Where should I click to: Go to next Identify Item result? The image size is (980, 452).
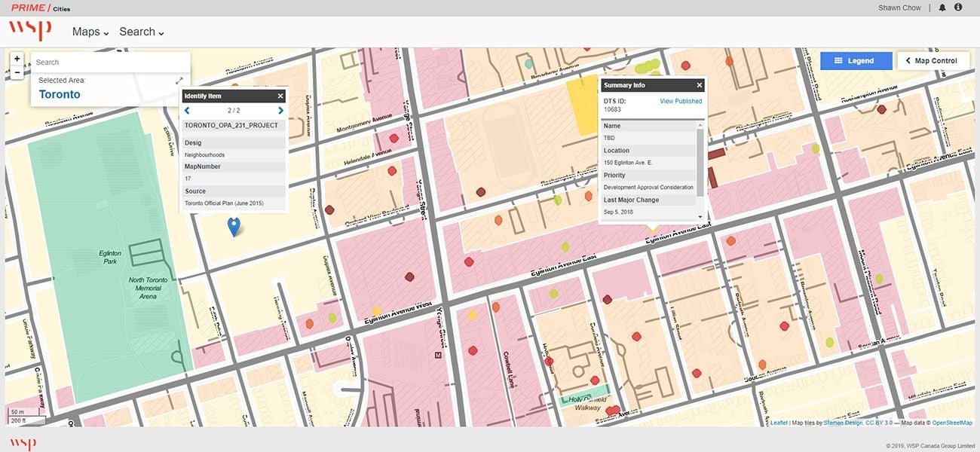[x=281, y=111]
